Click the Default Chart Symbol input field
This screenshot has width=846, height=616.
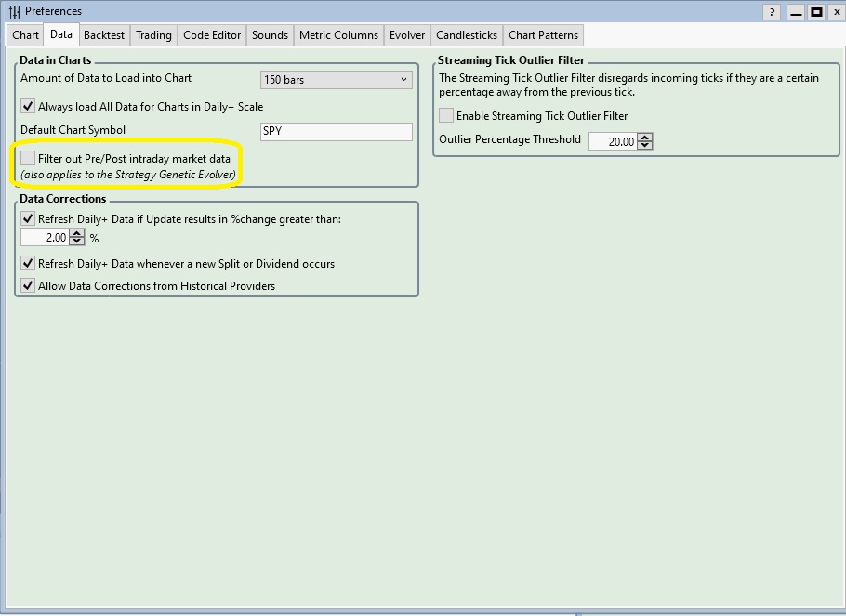point(337,131)
